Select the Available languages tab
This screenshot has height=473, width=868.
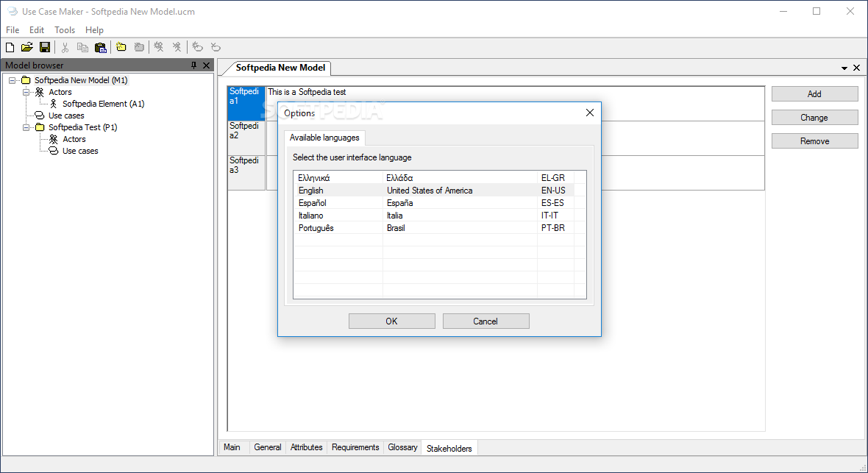tap(324, 138)
